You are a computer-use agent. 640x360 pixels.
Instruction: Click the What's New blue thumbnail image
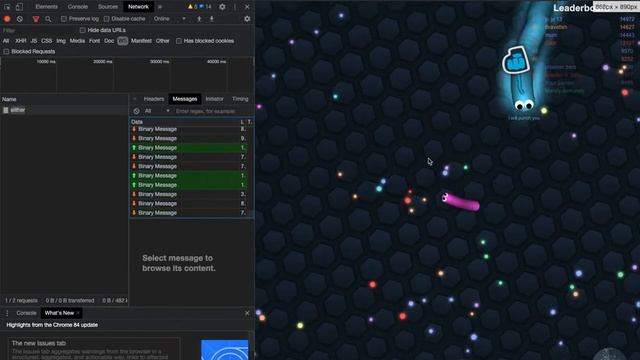click(224, 350)
